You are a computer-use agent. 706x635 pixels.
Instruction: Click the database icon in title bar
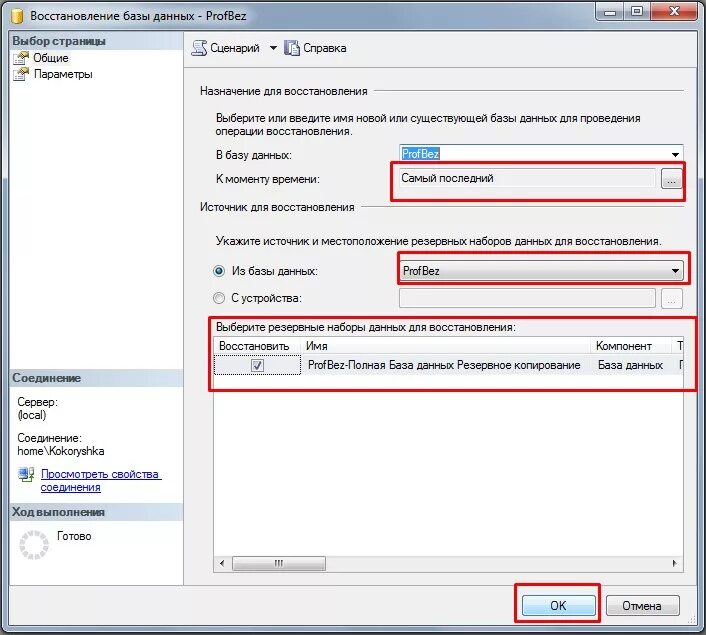17,16
